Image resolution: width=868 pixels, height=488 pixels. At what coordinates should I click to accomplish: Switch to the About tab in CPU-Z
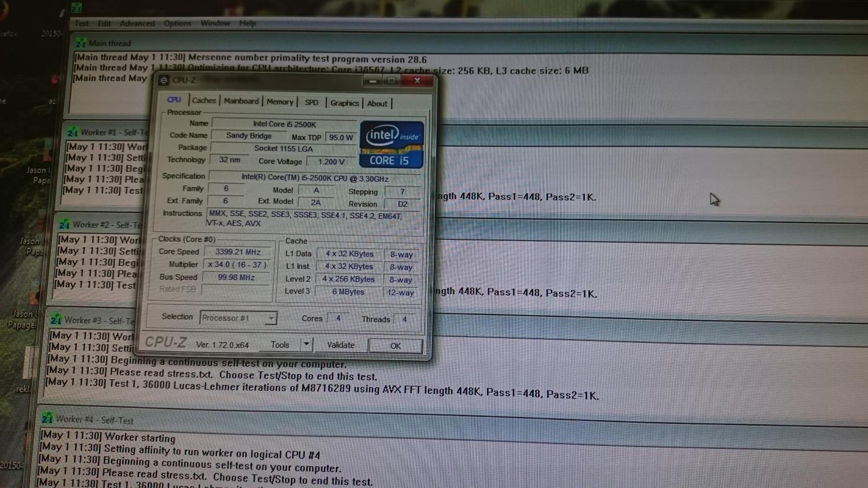point(377,104)
